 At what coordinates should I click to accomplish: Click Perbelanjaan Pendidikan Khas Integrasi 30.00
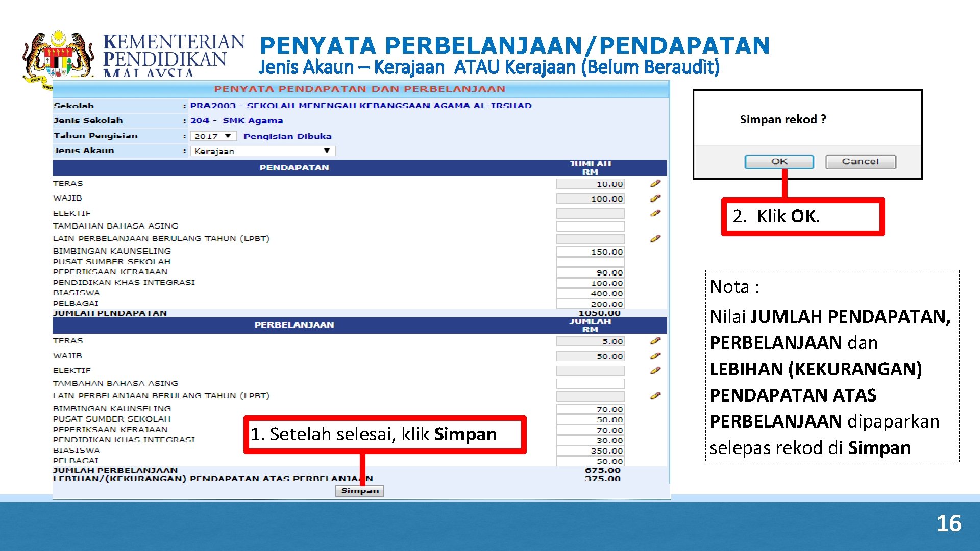591,440
